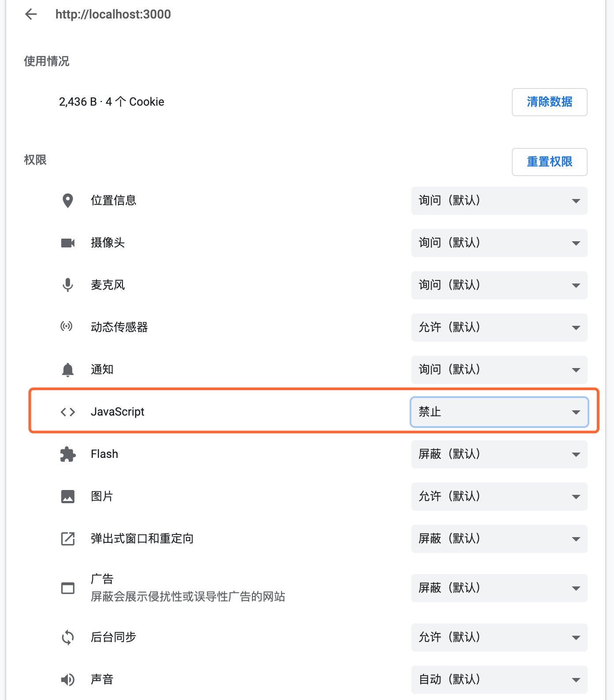Click the notification bell icon

[67, 369]
